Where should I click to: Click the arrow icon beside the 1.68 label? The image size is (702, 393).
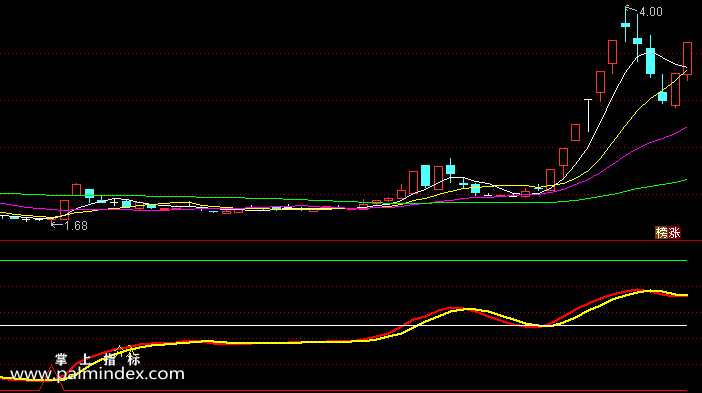point(57,225)
